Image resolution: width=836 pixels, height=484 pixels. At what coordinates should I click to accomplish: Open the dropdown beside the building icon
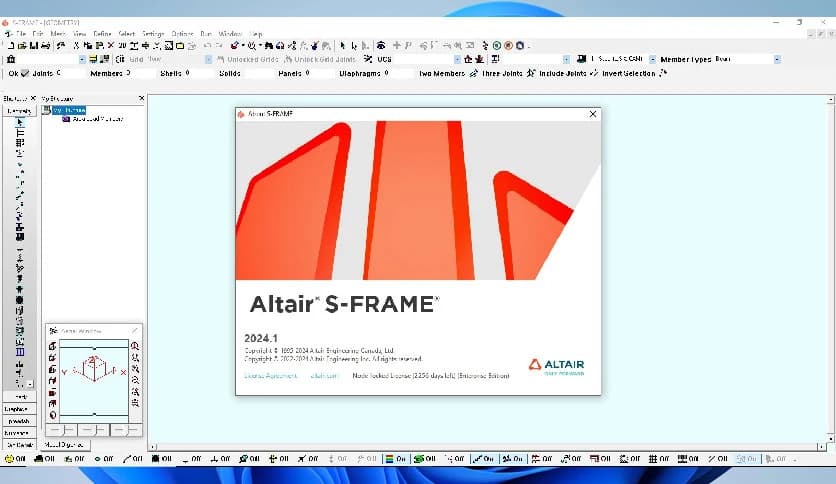[x=82, y=59]
